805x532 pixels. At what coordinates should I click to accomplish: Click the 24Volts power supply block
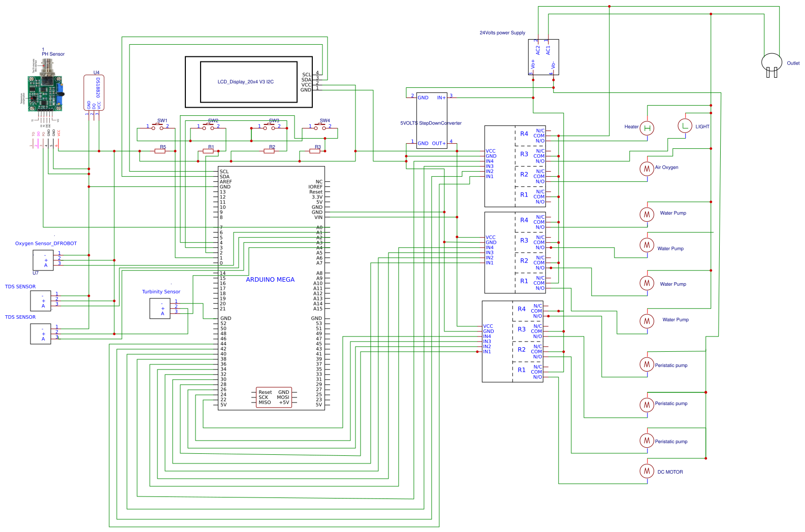[x=543, y=57]
